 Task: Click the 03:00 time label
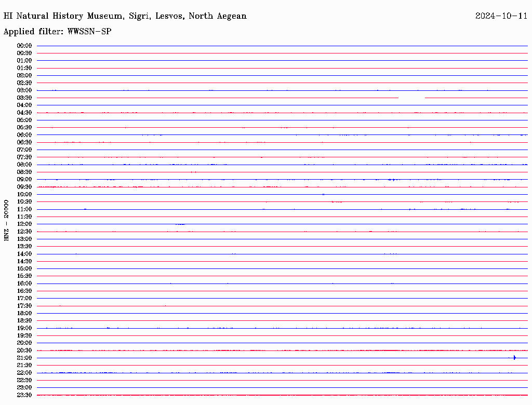click(x=24, y=90)
